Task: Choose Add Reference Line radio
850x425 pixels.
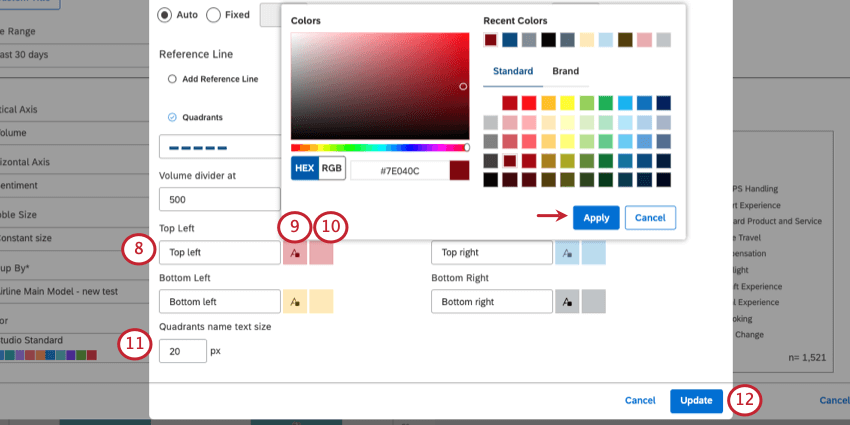Action: click(172, 79)
